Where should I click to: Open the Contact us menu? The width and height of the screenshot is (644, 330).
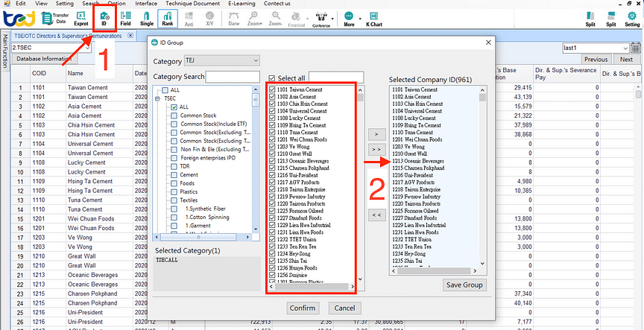[277, 3]
